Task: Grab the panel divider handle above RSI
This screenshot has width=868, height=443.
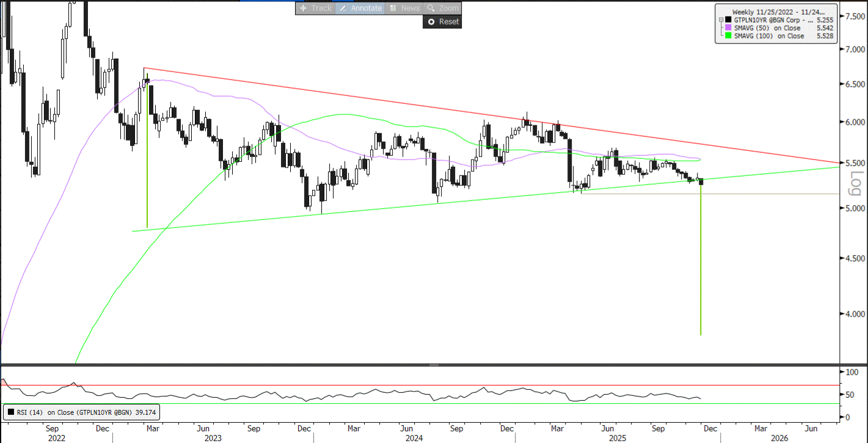Action: 434,365
